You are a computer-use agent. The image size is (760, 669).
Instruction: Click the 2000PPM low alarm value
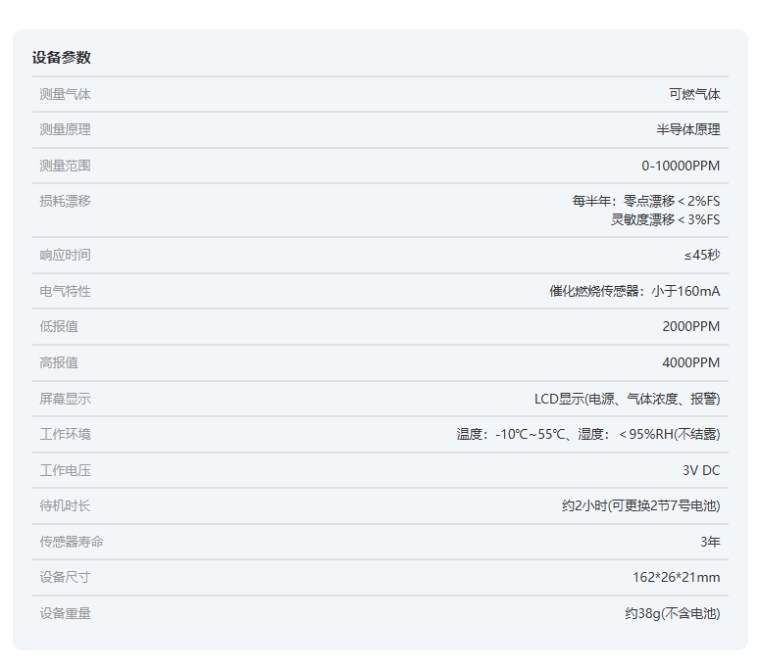click(690, 327)
